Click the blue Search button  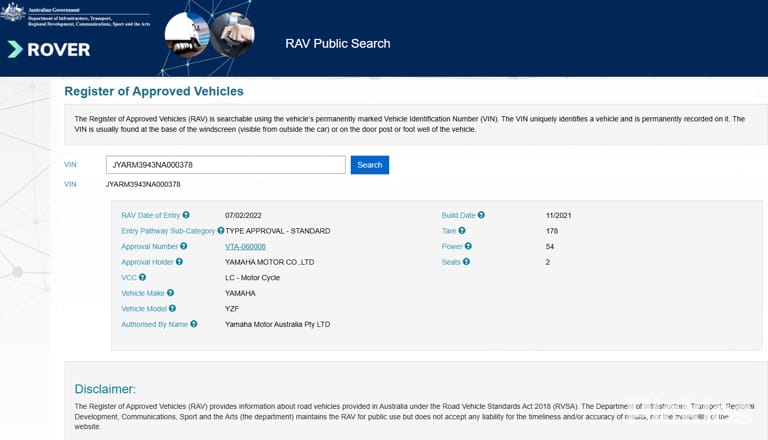(370, 165)
